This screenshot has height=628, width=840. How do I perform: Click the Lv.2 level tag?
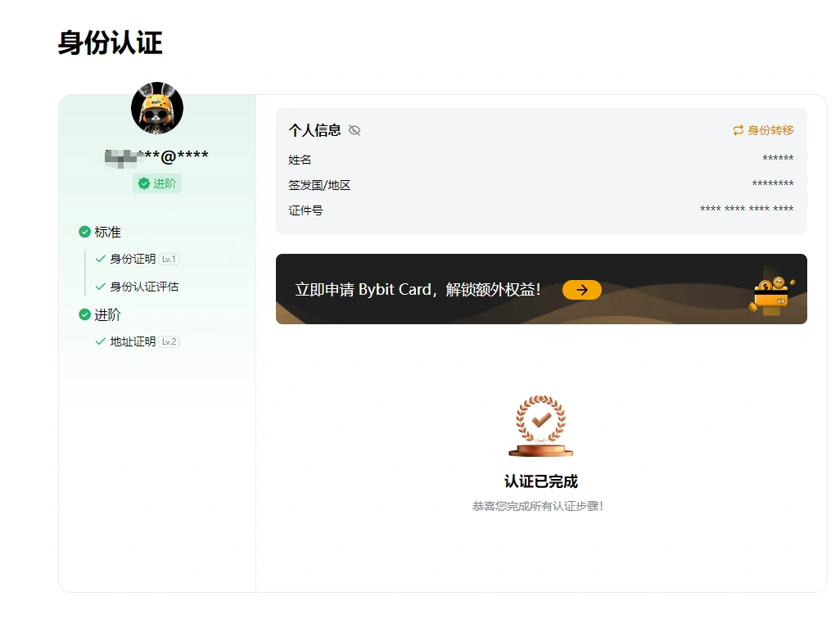pyautogui.click(x=169, y=341)
